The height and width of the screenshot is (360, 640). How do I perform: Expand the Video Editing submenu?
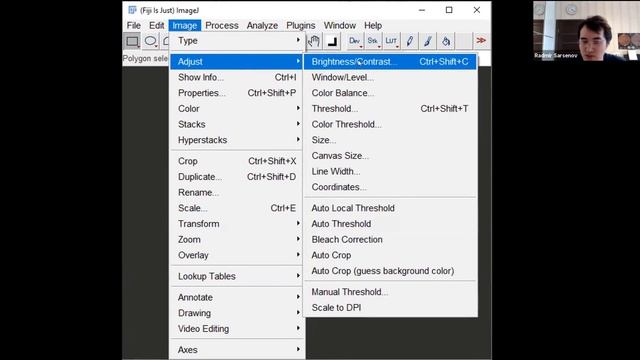coord(237,329)
